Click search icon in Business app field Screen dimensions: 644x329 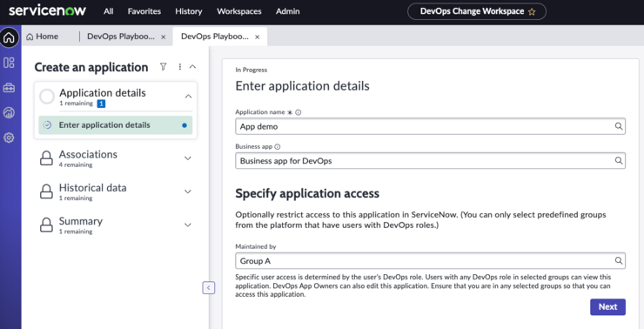pos(619,161)
